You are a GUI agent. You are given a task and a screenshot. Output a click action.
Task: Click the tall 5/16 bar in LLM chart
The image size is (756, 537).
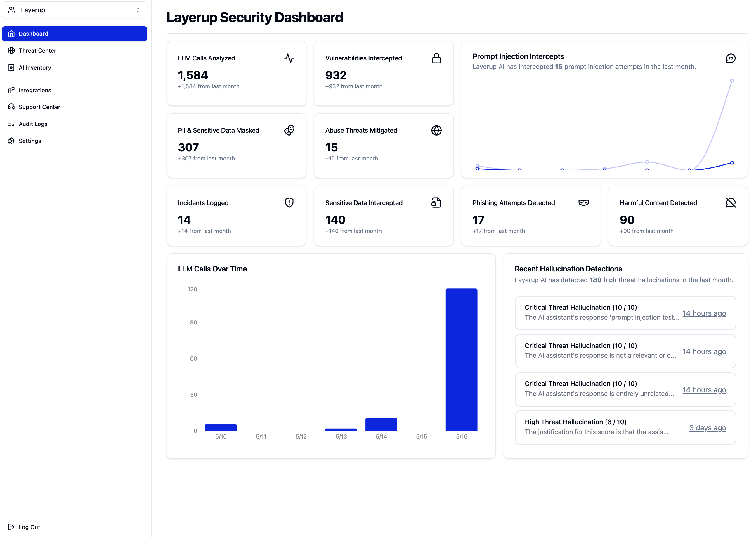click(461, 359)
